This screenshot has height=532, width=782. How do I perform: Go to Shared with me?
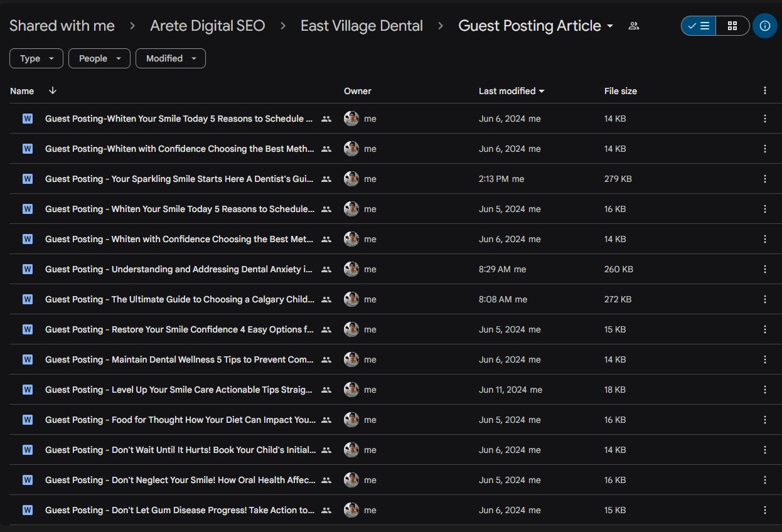point(62,26)
